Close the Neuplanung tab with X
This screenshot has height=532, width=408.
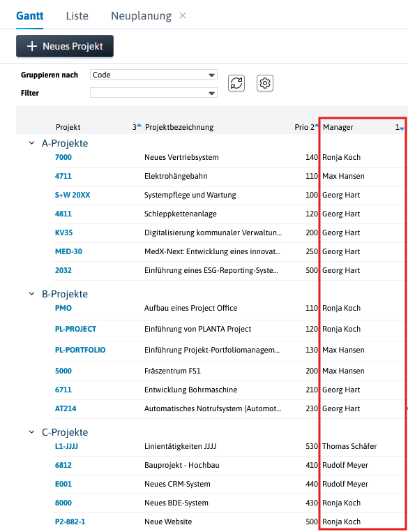[x=183, y=15]
